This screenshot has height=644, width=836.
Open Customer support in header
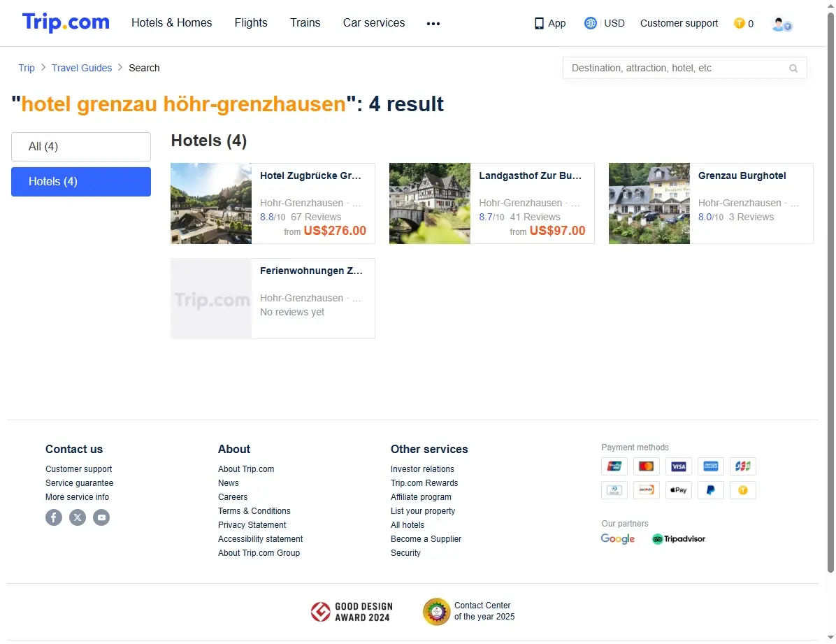pyautogui.click(x=679, y=24)
